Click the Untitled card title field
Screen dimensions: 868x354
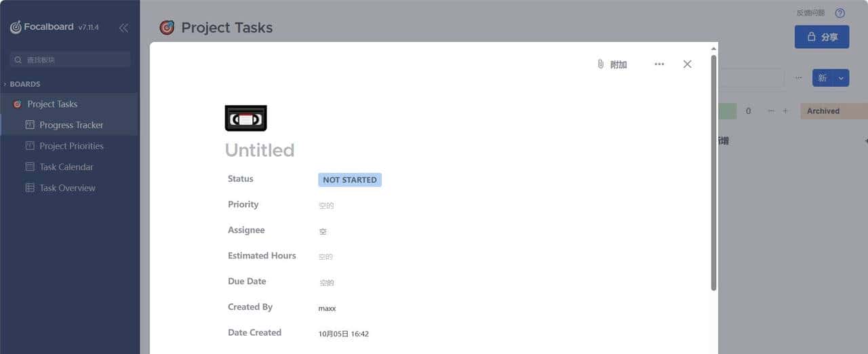[260, 150]
